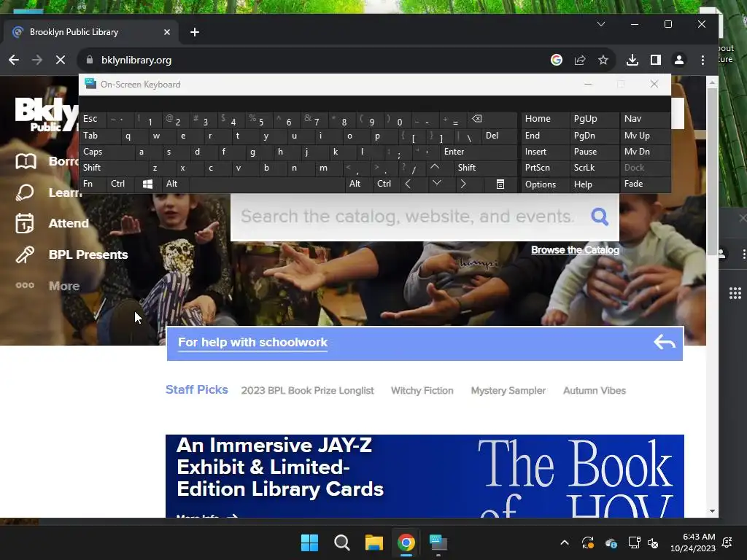Share this page icon
747x560 pixels.
[580, 60]
